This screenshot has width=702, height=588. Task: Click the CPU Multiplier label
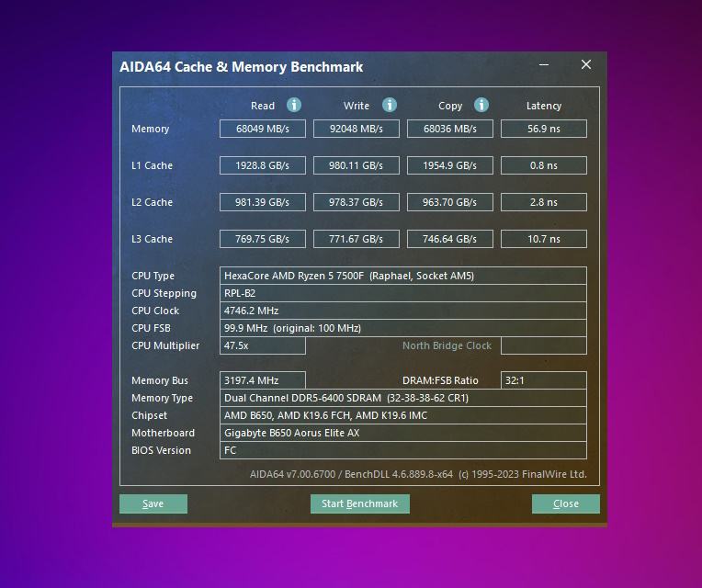coord(165,345)
